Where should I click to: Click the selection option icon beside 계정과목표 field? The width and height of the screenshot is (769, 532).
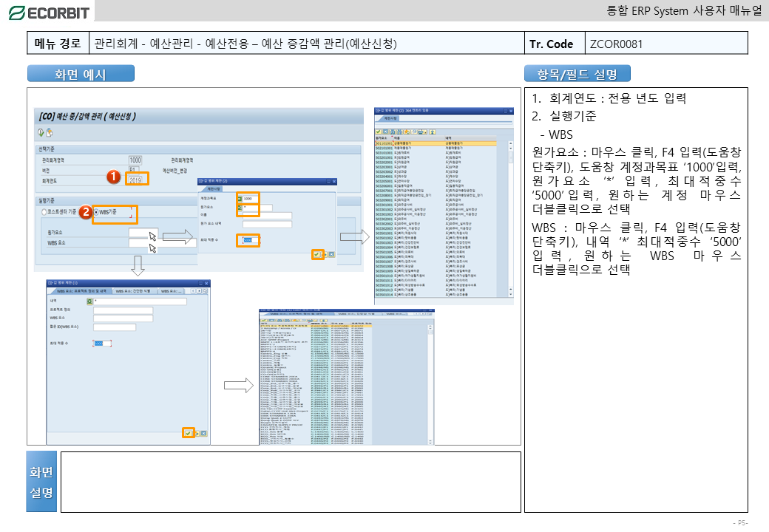tap(239, 199)
